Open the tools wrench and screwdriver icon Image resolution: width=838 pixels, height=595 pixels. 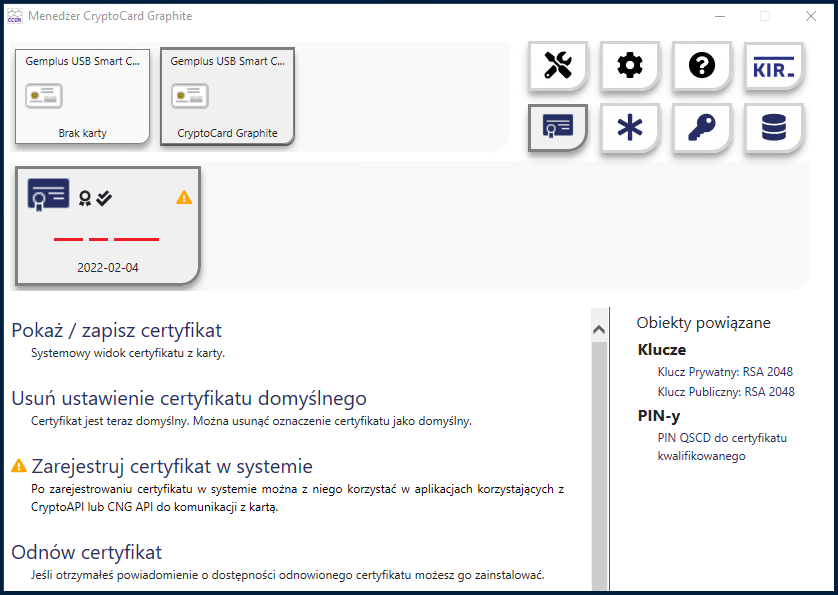pyautogui.click(x=558, y=66)
